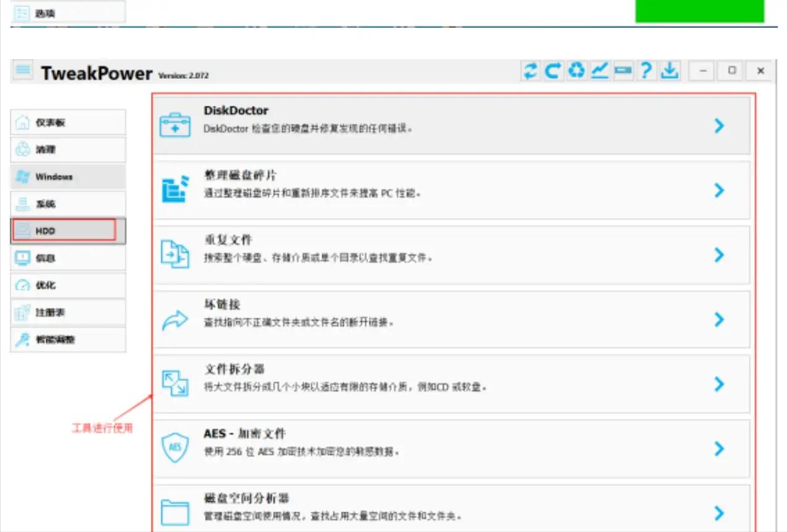Viewport: 787px width, 532px height.
Task: Open 选项 in the upper window
Action: pos(68,12)
